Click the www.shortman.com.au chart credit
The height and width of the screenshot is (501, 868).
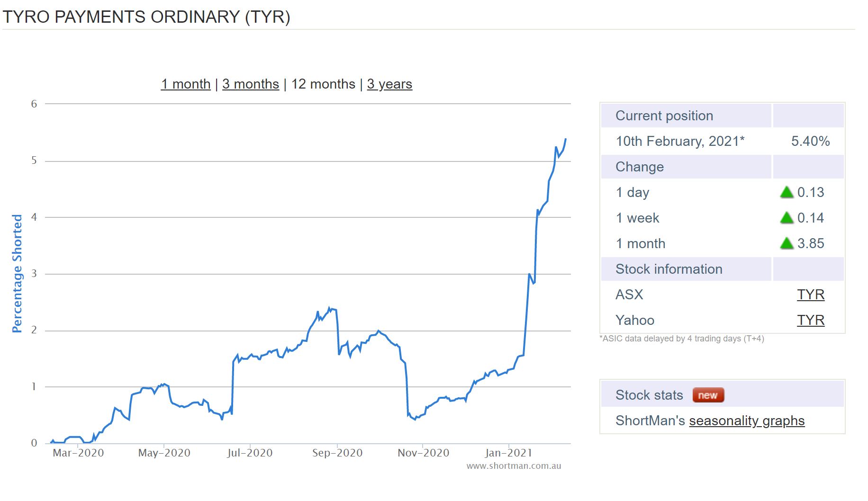tap(514, 466)
